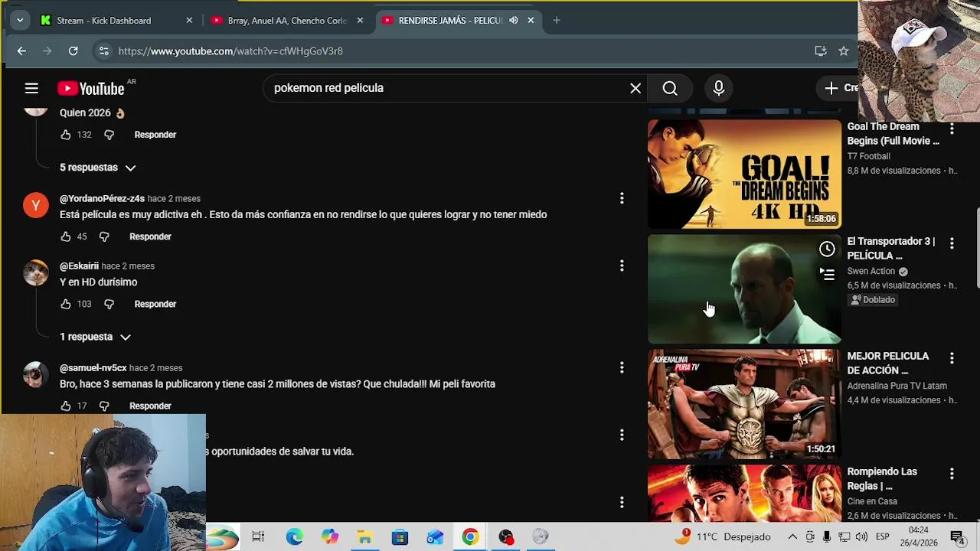Reply to the @YordanoPérez-z4s comment
This screenshot has height=551, width=980.
pyautogui.click(x=150, y=236)
